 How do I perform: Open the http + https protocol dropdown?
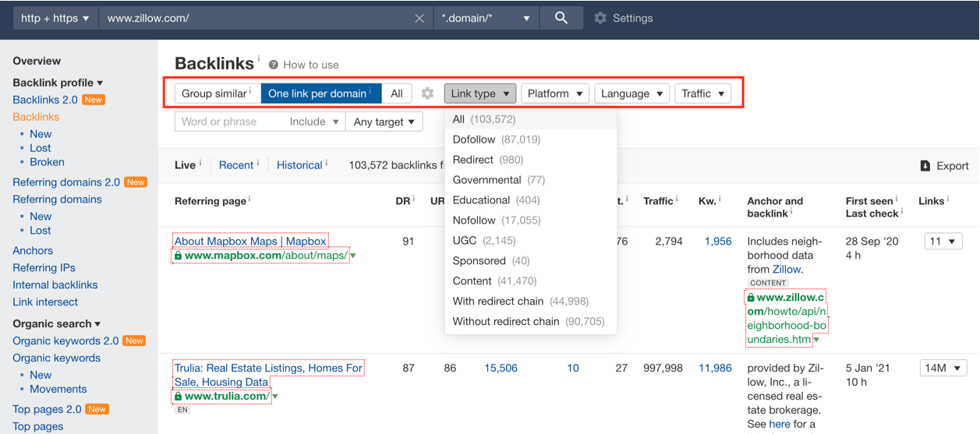click(x=55, y=18)
